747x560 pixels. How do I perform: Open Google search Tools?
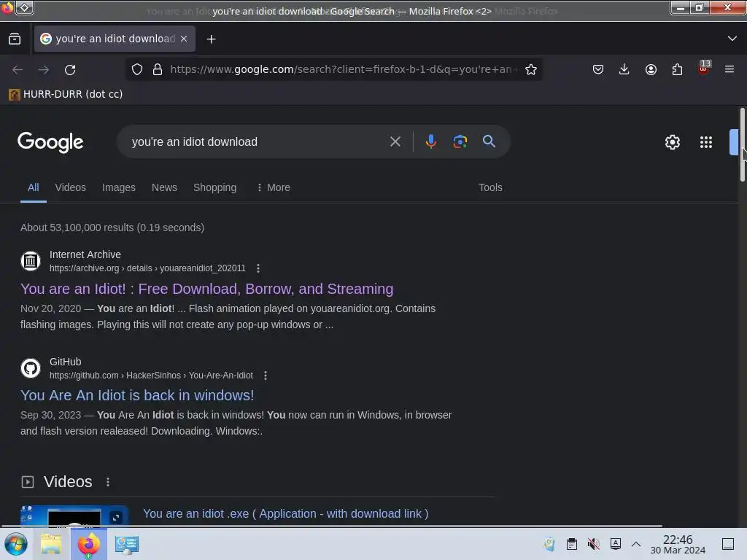tap(490, 187)
